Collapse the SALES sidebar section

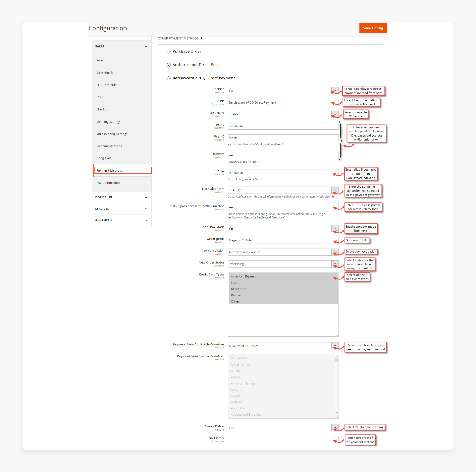(122, 46)
